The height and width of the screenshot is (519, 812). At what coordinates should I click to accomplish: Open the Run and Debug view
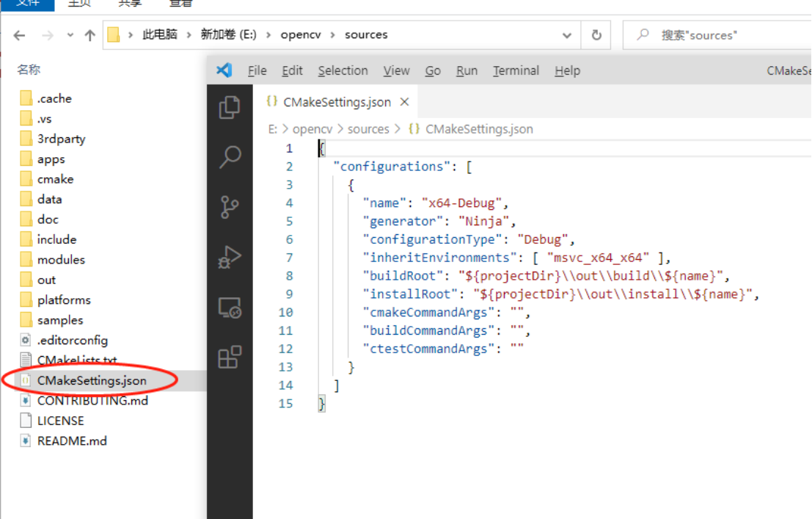click(230, 257)
